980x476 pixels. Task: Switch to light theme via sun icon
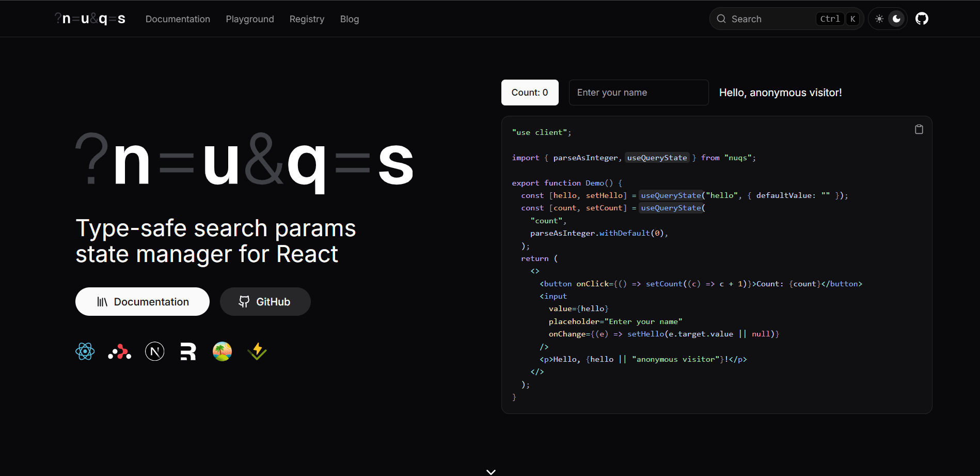tap(879, 19)
